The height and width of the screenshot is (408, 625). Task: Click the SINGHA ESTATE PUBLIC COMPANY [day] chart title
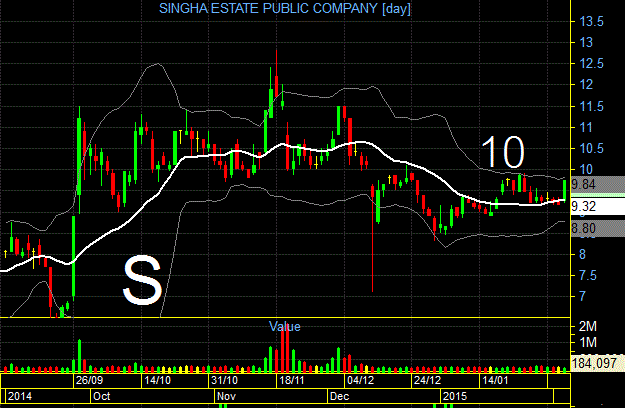(x=285, y=8)
